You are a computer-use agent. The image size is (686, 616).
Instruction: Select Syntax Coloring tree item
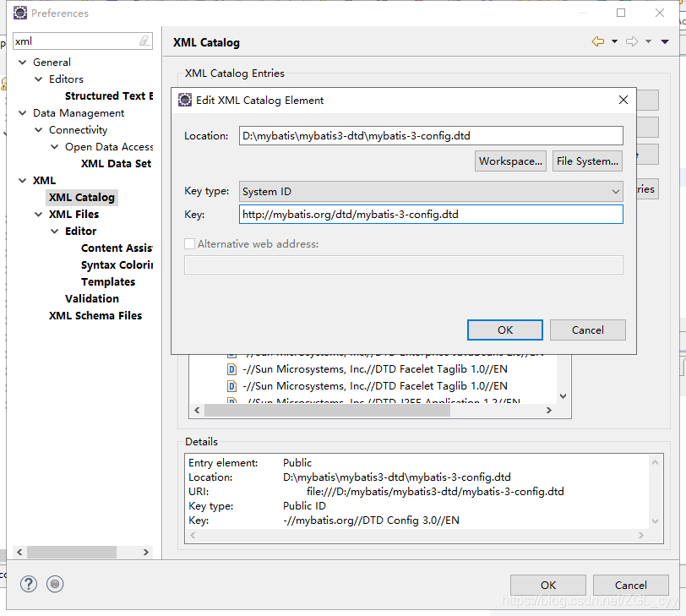coord(117,265)
